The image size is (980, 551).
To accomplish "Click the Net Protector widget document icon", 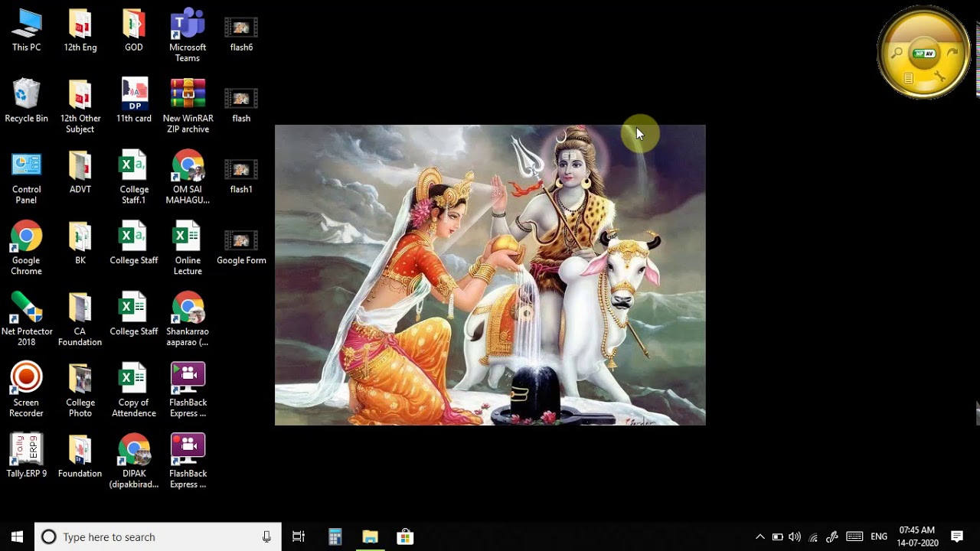I will (x=909, y=78).
